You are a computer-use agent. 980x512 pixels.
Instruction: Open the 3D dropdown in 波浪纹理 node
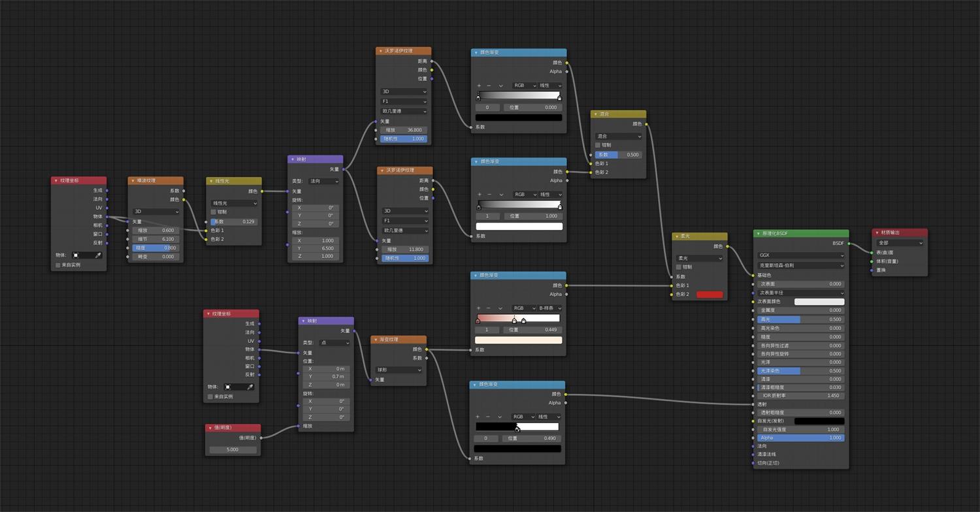155,212
